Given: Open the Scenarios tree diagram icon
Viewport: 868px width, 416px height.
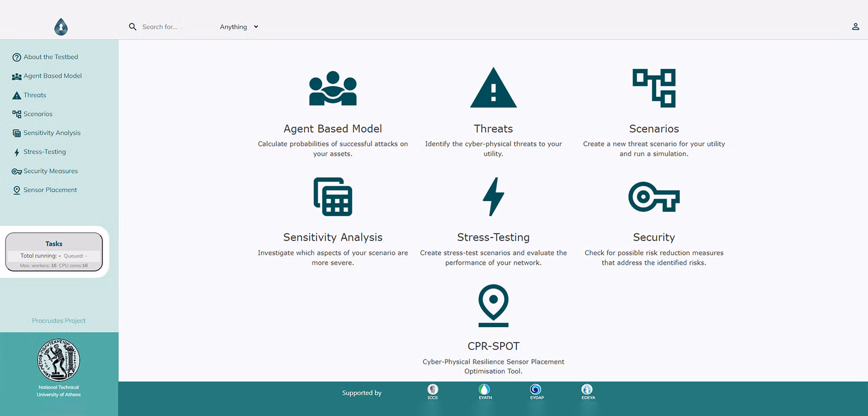Looking at the screenshot, I should tap(654, 88).
